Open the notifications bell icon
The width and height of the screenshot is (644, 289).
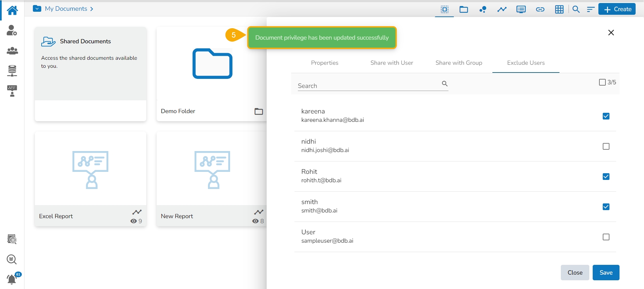(x=12, y=279)
